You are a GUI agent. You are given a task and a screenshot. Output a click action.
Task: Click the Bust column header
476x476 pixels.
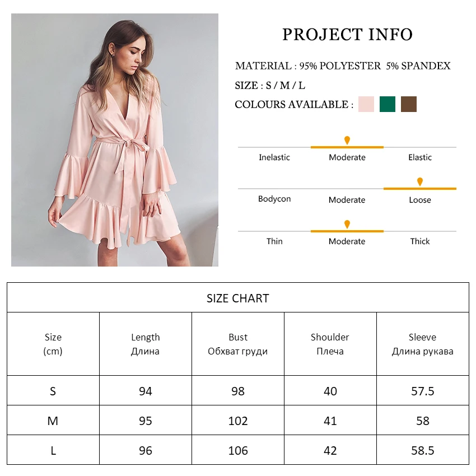coord(238,344)
